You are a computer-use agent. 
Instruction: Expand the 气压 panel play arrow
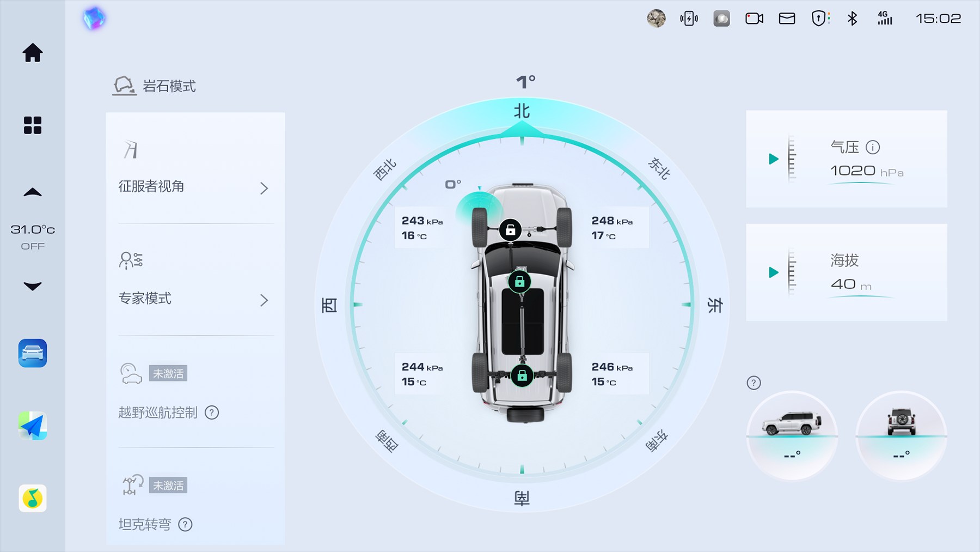click(x=773, y=159)
